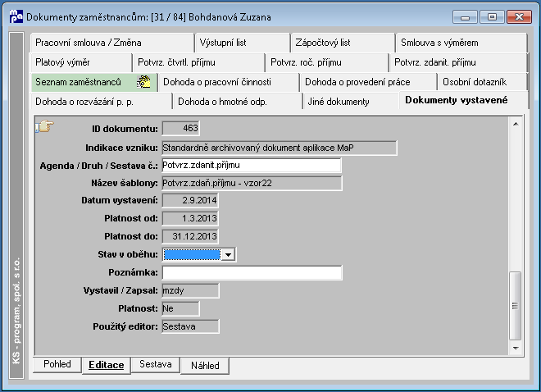
Task: Click the Vystavil / Zapsal field mzdy
Action: pos(190,290)
